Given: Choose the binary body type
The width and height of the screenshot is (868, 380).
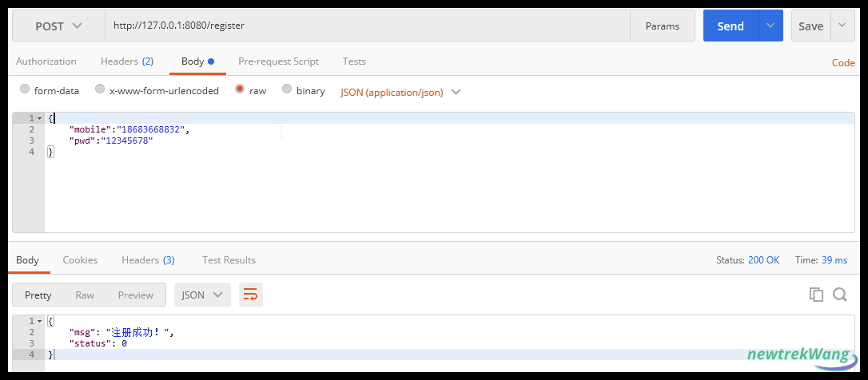Looking at the screenshot, I should pyautogui.click(x=287, y=89).
